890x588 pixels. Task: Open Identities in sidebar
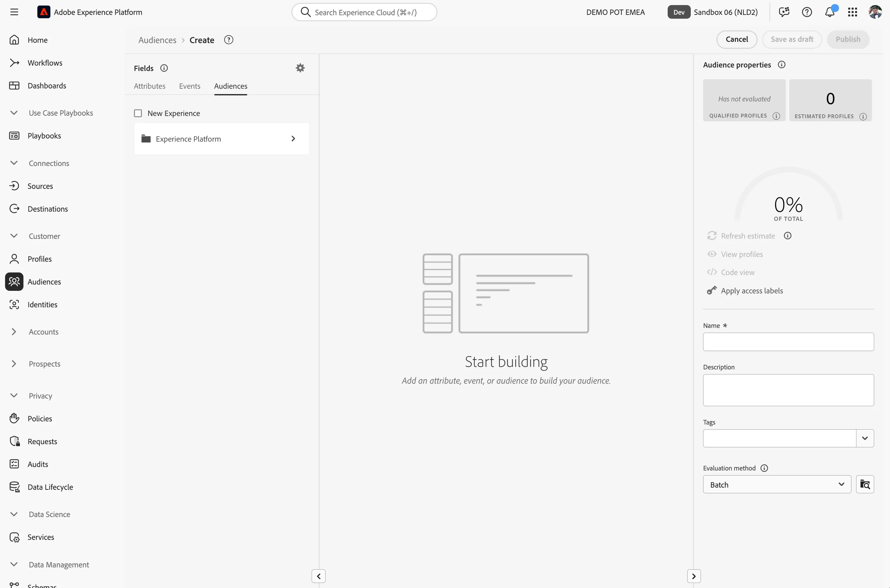[x=42, y=304]
